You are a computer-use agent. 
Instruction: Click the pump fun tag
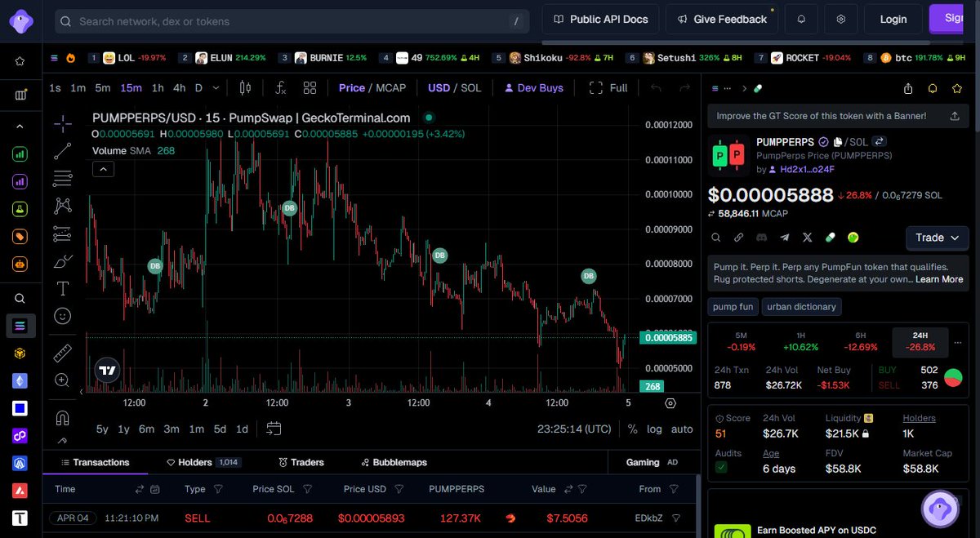tap(733, 307)
